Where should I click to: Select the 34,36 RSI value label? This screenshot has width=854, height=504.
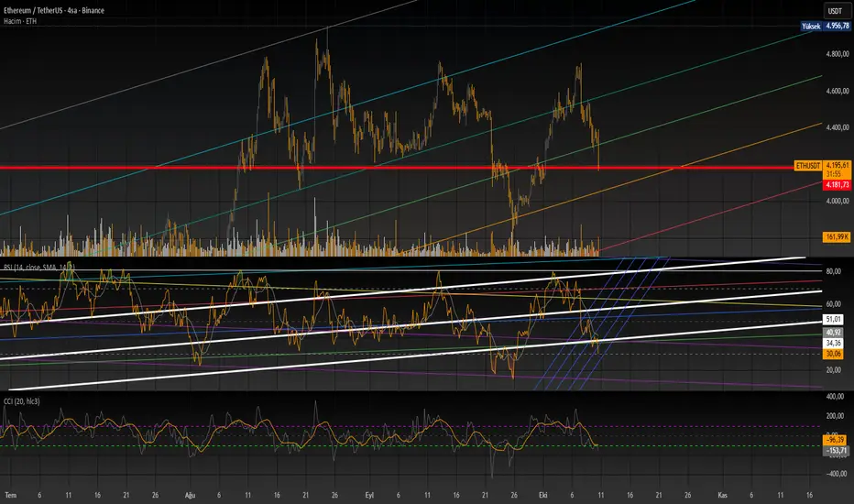coord(833,344)
